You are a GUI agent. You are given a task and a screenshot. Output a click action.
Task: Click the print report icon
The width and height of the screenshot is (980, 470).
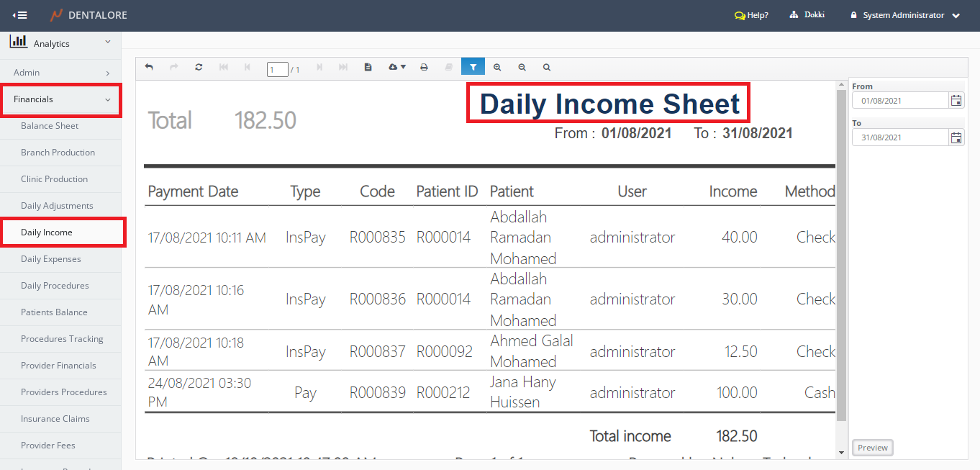point(424,67)
